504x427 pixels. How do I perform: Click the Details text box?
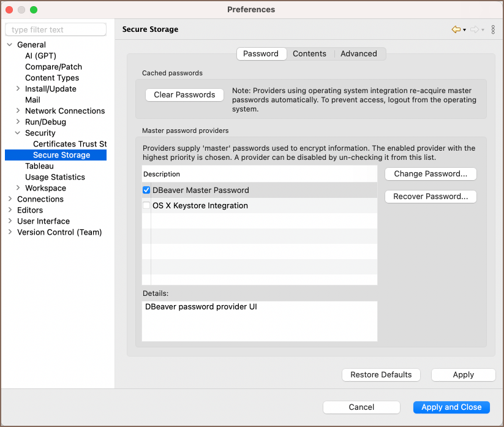pyautogui.click(x=260, y=321)
